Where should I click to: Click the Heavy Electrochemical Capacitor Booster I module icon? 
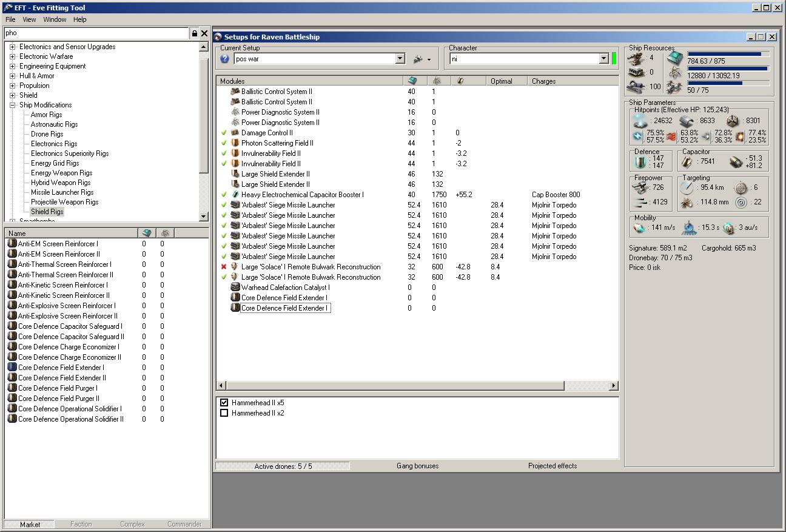click(x=235, y=195)
